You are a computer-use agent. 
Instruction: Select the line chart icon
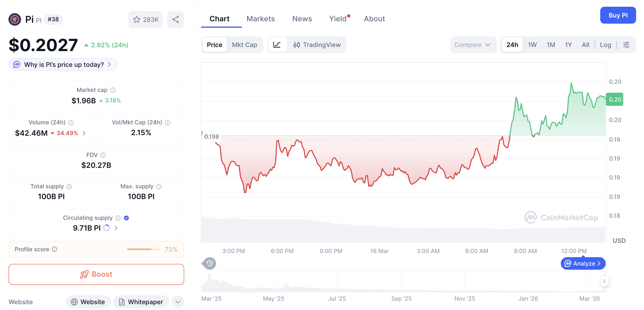click(x=277, y=45)
